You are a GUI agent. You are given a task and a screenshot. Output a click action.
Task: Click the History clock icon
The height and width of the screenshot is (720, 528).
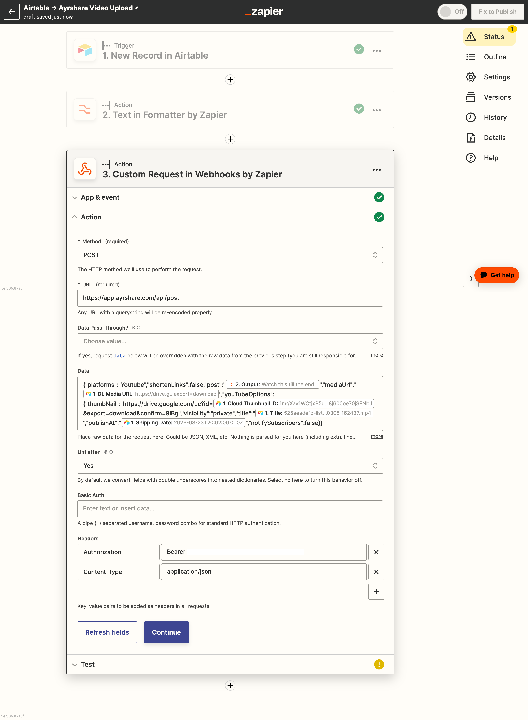[471, 118]
